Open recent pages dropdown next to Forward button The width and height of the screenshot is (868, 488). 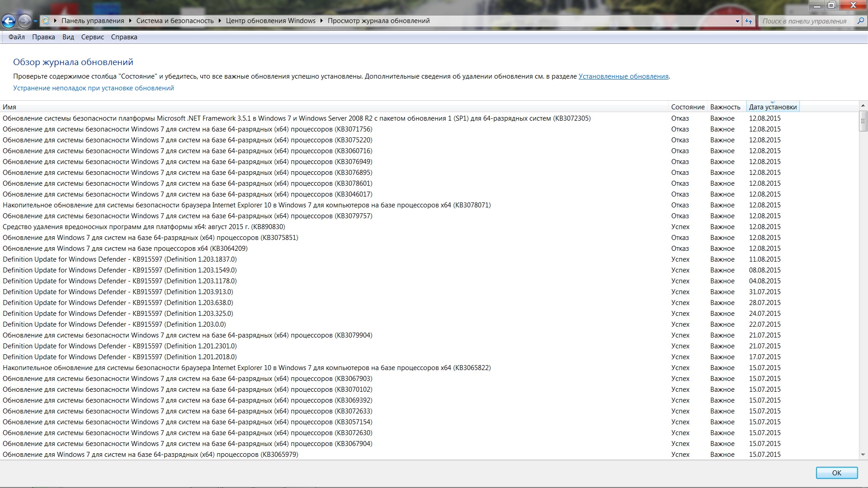tap(35, 21)
